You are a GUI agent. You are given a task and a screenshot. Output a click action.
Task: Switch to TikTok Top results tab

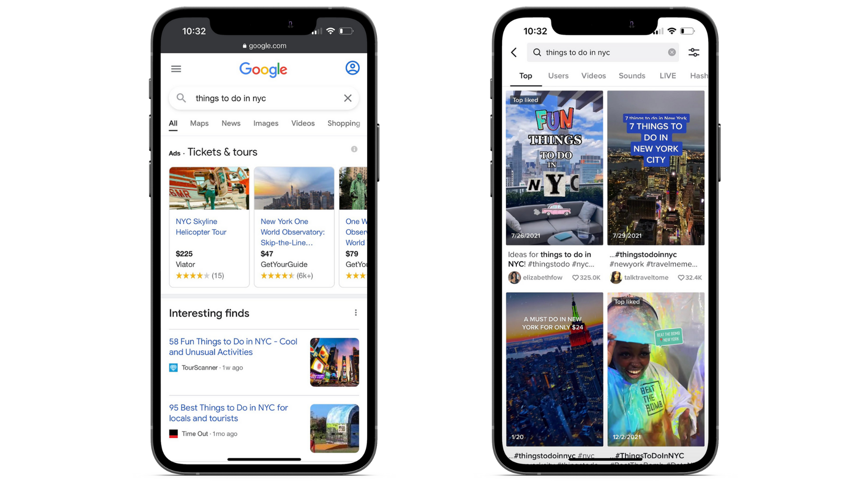pos(525,75)
